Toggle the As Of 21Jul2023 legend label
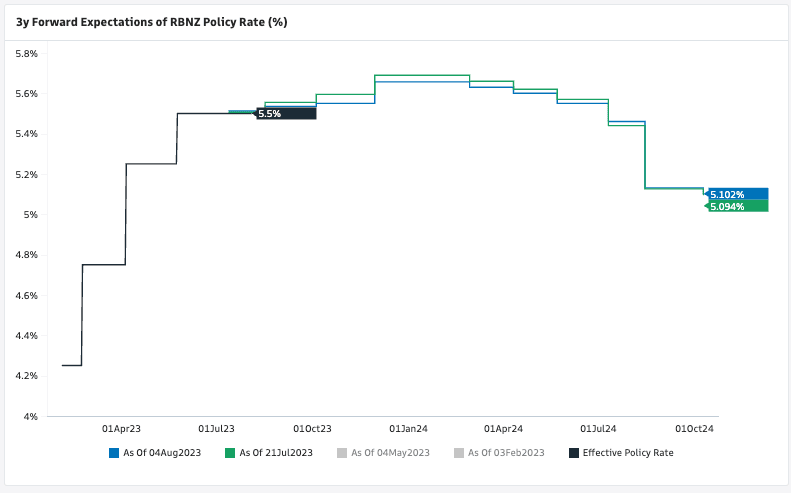 (x=276, y=453)
